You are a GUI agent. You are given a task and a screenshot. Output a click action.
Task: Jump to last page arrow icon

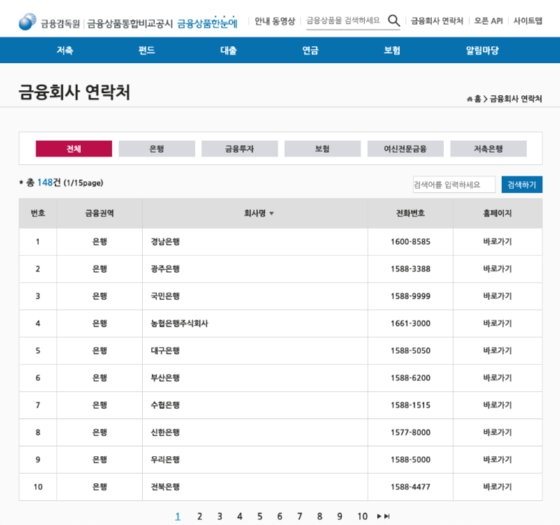(387, 516)
